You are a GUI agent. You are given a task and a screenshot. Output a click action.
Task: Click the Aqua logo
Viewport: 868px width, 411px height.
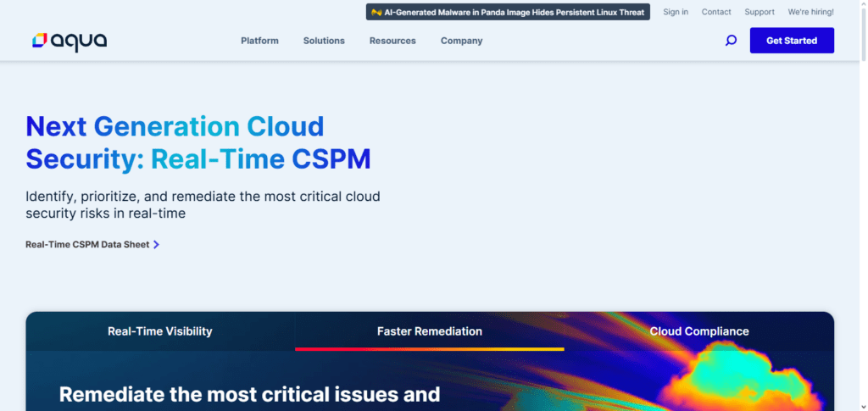click(70, 42)
